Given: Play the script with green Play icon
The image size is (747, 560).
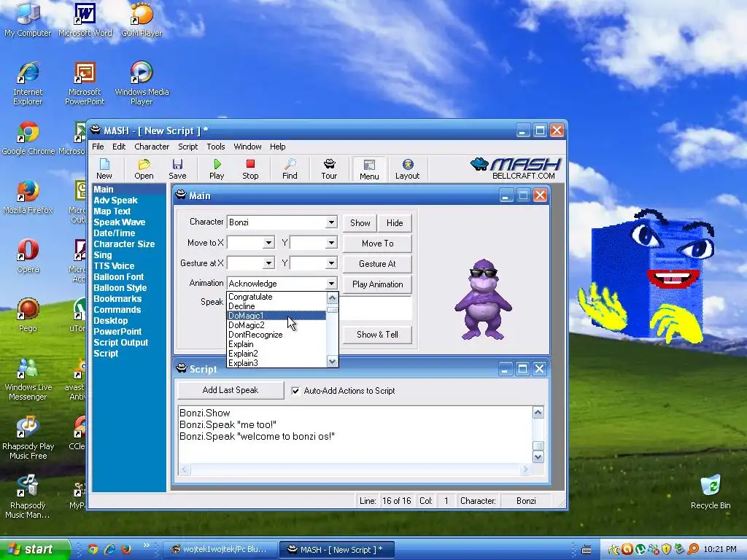Looking at the screenshot, I should click(217, 169).
